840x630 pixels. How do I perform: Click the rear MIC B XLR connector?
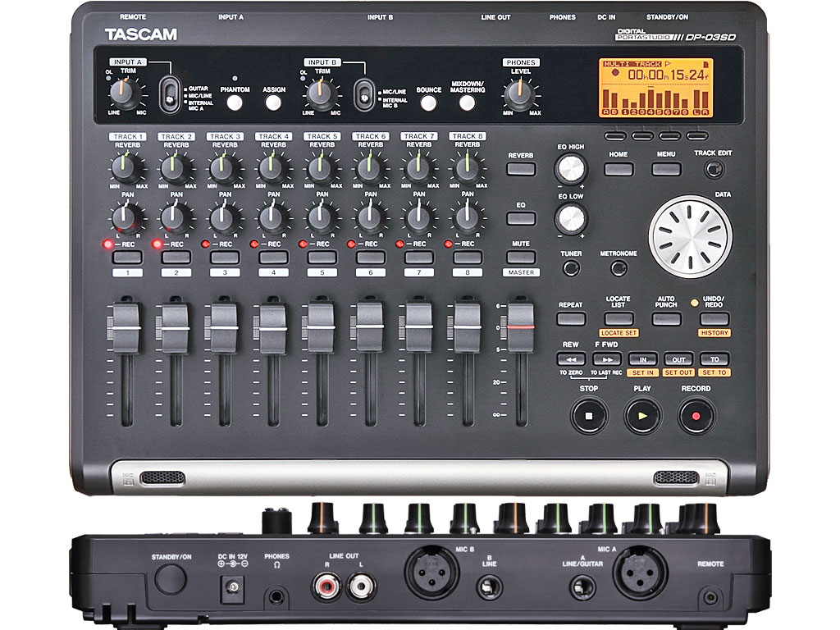[431, 573]
